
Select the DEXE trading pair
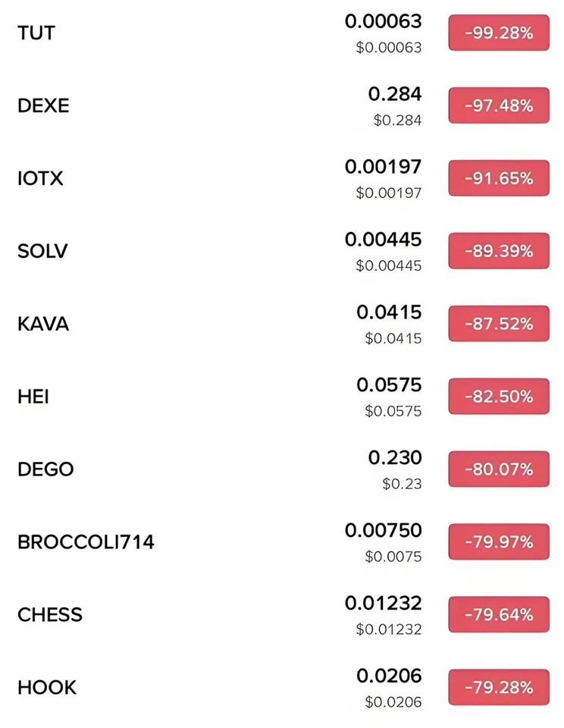(282, 105)
